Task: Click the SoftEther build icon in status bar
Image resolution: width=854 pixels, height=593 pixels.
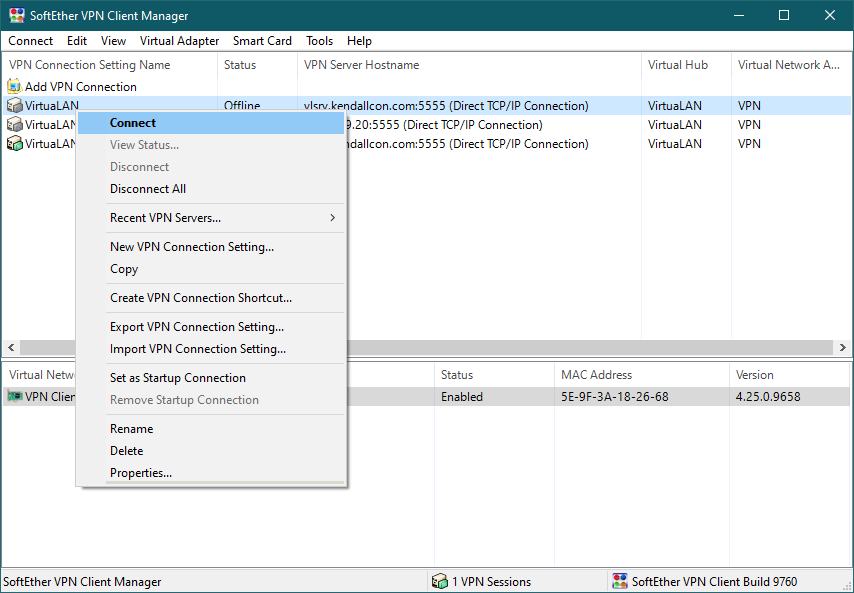Action: pyautogui.click(x=620, y=582)
